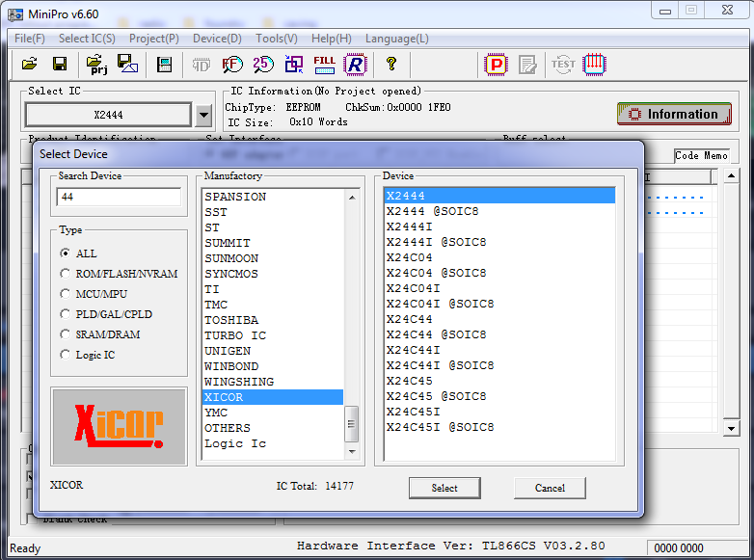
Task: Open the Help(H) menu
Action: 332,39
